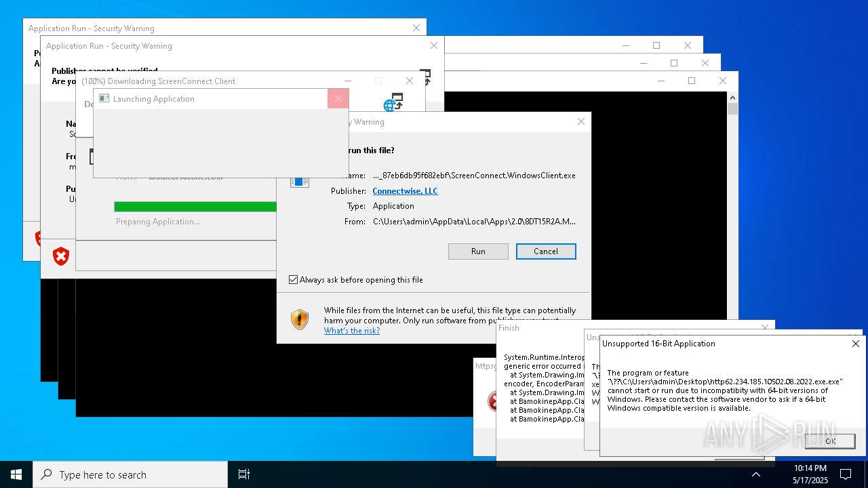
Task: Click the green download progress bar
Action: point(195,207)
